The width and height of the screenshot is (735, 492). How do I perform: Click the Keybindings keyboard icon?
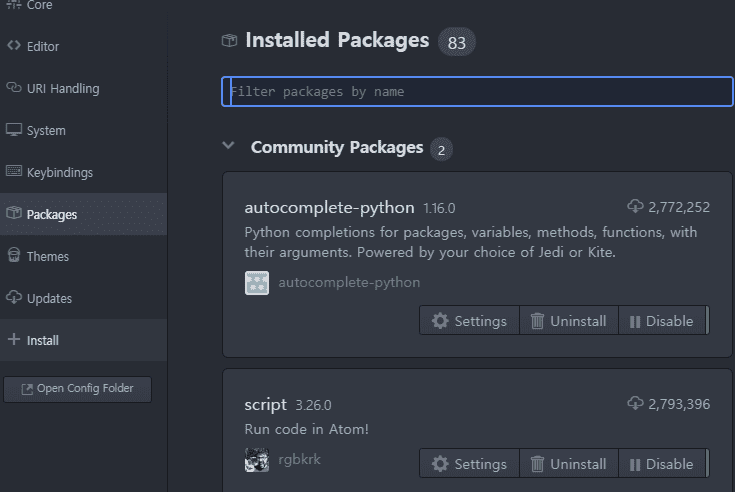pos(14,172)
